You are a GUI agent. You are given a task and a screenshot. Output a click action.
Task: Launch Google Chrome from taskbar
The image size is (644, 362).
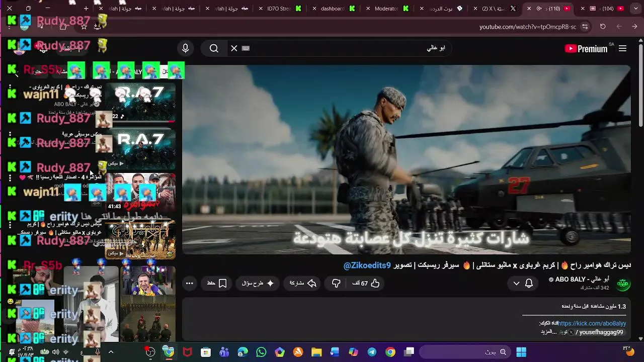click(390, 352)
